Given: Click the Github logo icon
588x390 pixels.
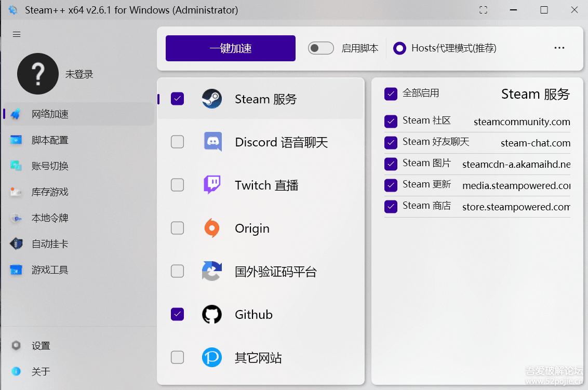Looking at the screenshot, I should click(x=212, y=314).
